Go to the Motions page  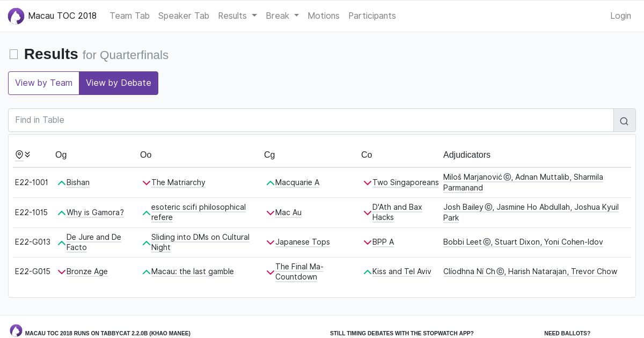pos(323,16)
